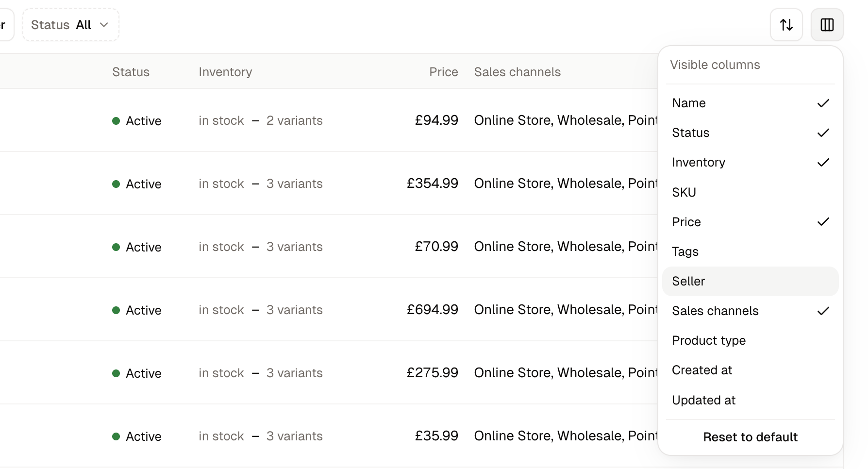Click inventory text in the £694.99 row
Viewport: 868px width, 469px height.
tap(261, 310)
